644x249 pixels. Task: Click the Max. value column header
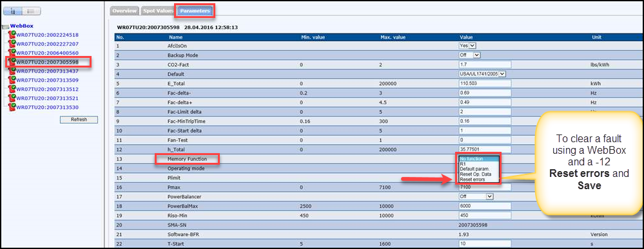coord(393,37)
